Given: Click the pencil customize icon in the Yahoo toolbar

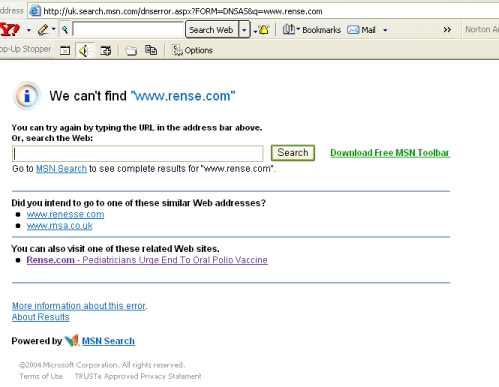Looking at the screenshot, I should [x=43, y=30].
